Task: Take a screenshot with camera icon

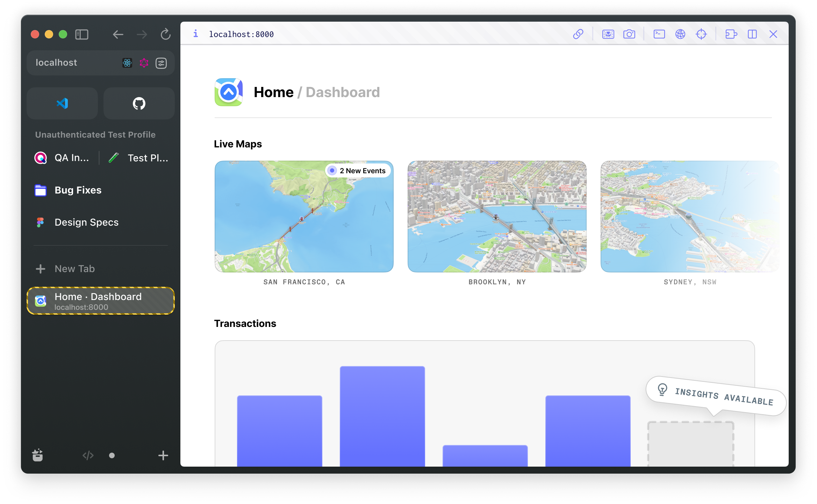Action: [x=629, y=34]
